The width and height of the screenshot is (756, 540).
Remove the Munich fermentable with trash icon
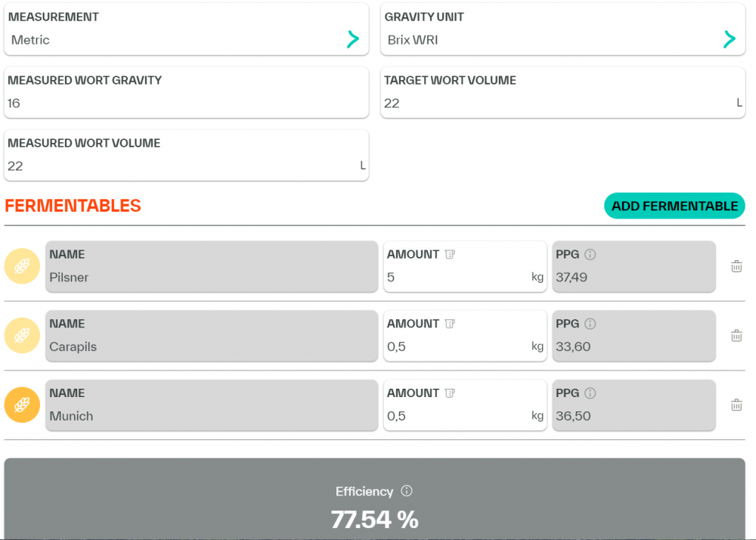(736, 405)
